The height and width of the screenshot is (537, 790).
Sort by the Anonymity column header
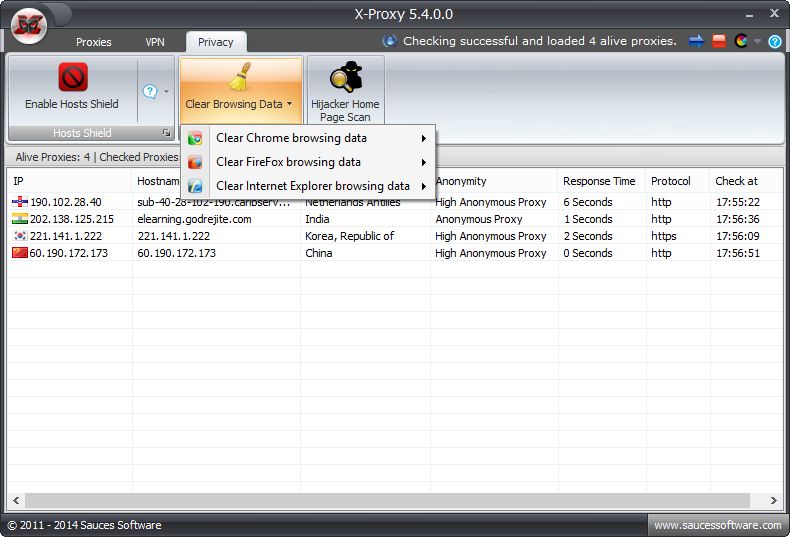click(x=494, y=181)
